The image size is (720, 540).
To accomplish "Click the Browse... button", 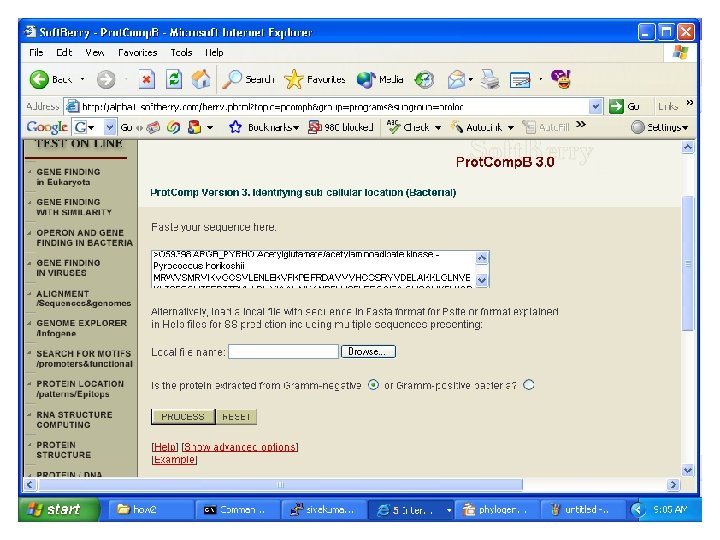I will [x=368, y=352].
